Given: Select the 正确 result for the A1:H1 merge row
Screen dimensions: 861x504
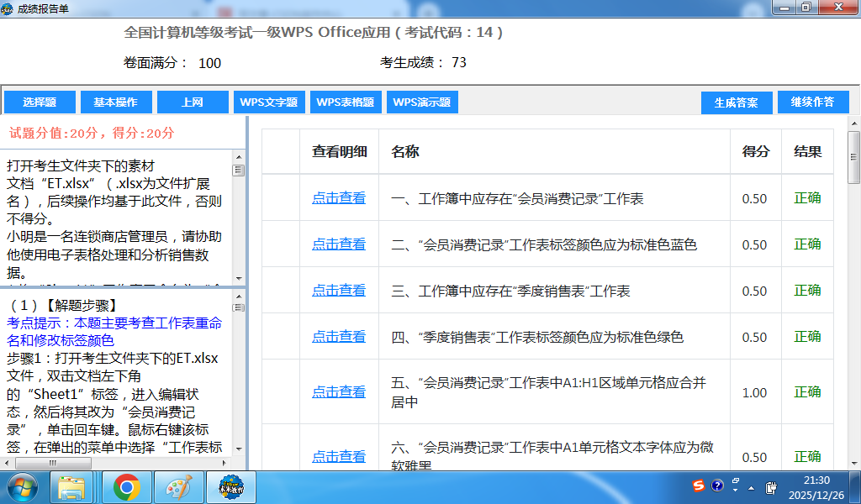Looking at the screenshot, I should tap(808, 391).
